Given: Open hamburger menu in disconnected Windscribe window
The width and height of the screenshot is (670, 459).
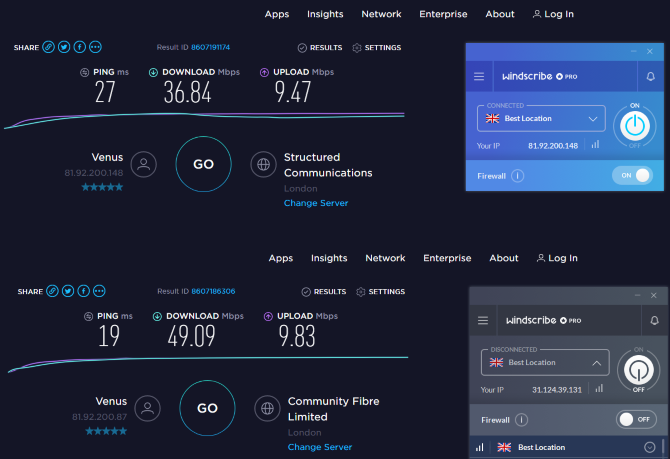Looking at the screenshot, I should [x=483, y=321].
